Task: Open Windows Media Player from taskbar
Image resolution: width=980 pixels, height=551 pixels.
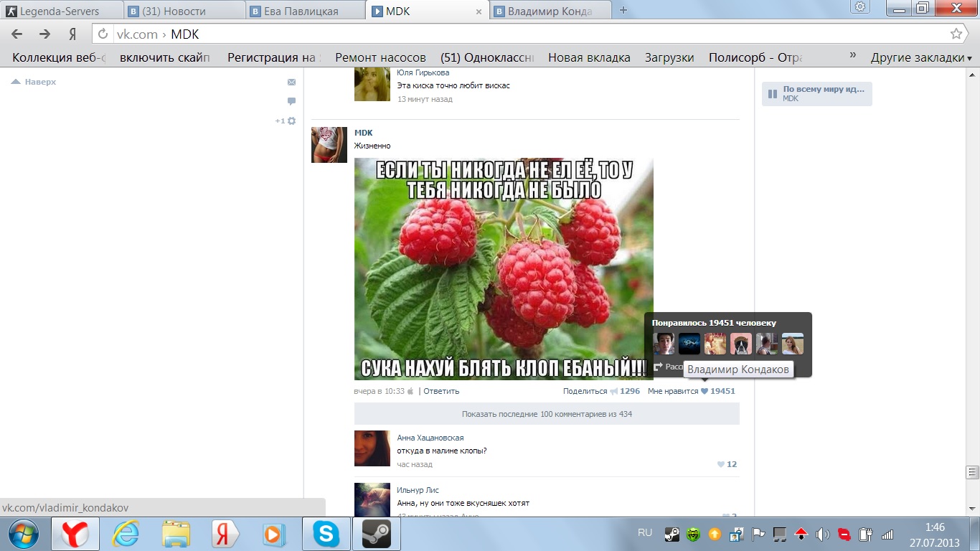Action: click(x=275, y=534)
